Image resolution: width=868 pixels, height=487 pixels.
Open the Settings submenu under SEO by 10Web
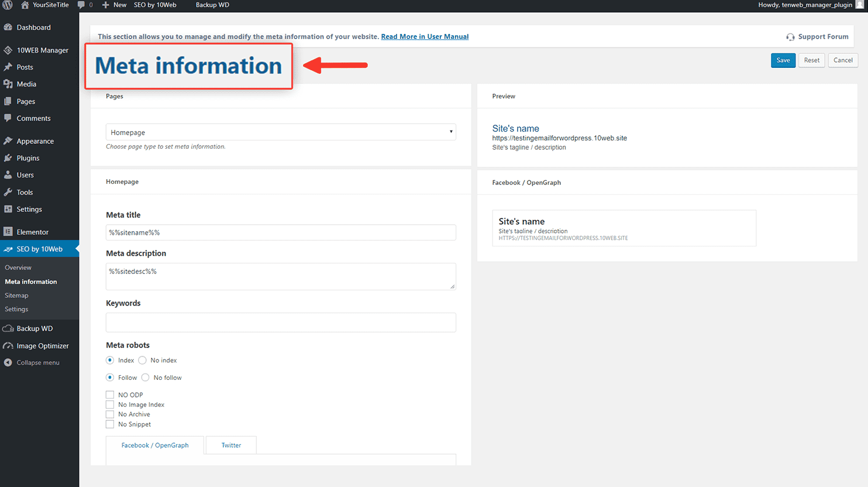(x=16, y=309)
